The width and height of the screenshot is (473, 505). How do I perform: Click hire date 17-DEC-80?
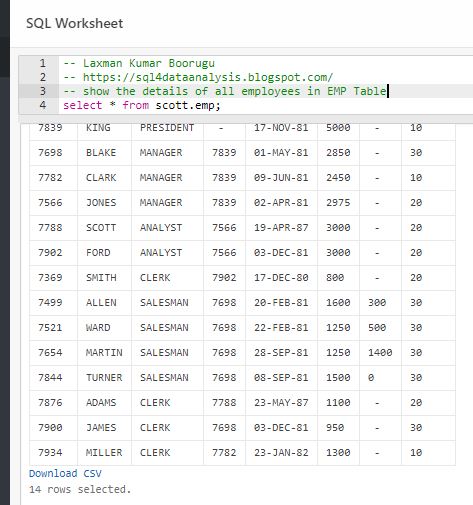tap(281, 278)
